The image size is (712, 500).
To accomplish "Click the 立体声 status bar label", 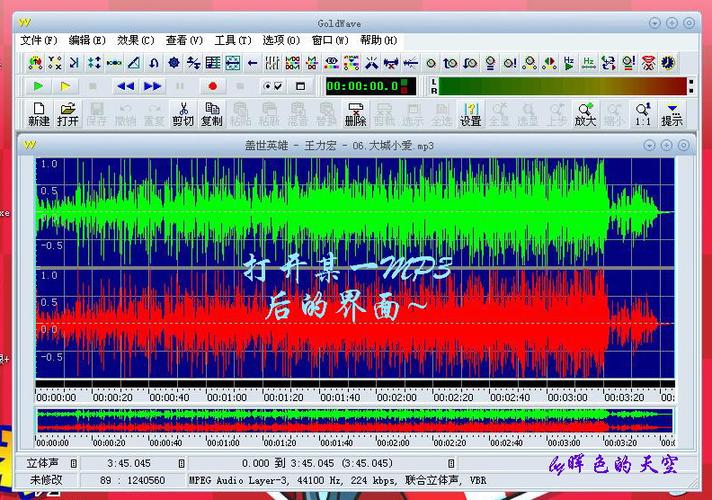I will point(42,463).
